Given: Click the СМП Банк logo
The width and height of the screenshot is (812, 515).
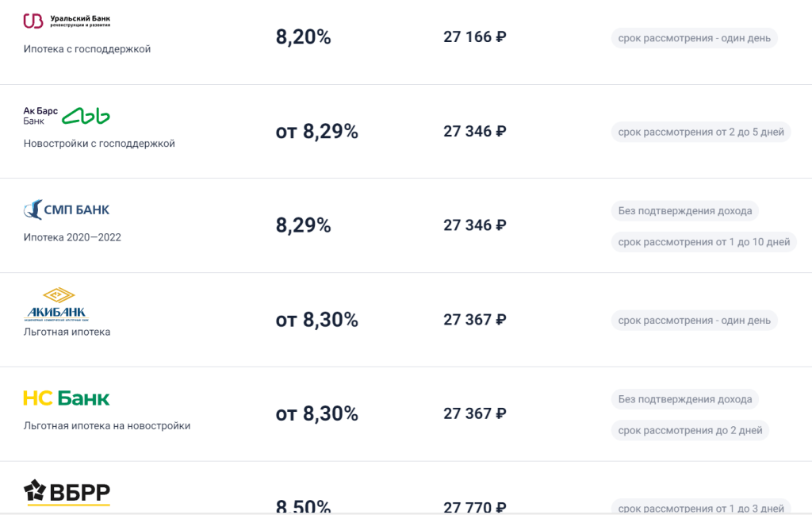Looking at the screenshot, I should [67, 209].
